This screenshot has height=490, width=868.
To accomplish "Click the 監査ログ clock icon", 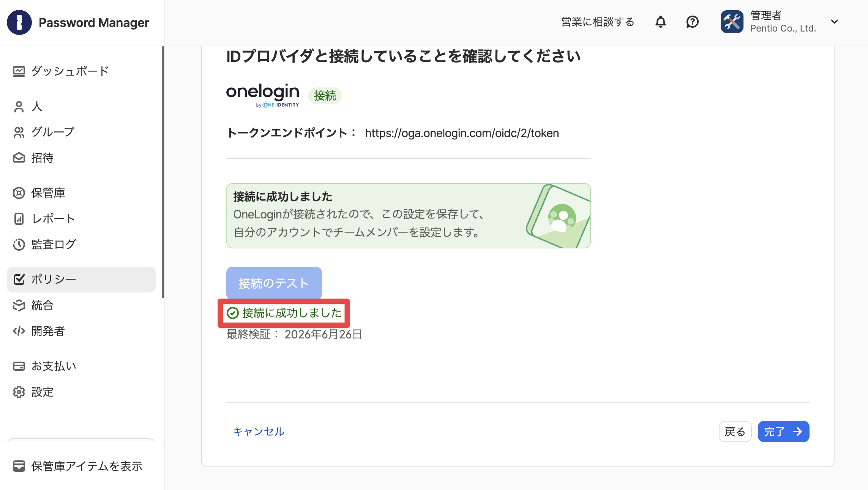I will click(x=19, y=245).
